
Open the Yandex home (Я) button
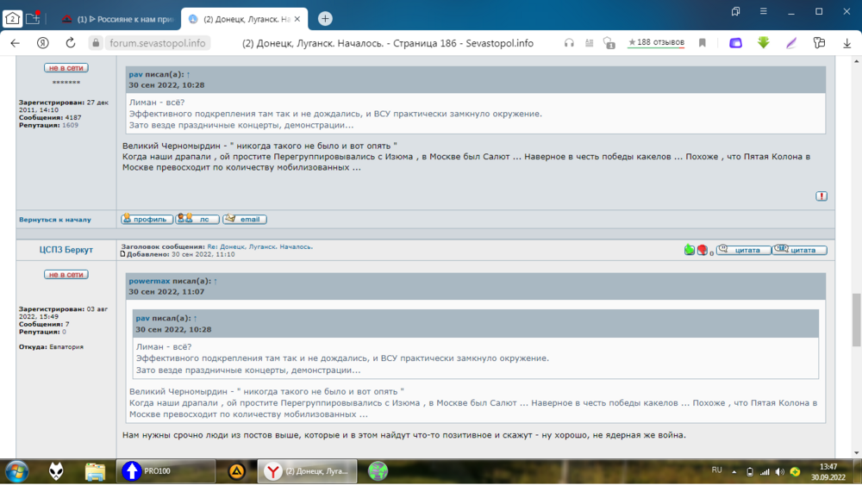(x=43, y=43)
